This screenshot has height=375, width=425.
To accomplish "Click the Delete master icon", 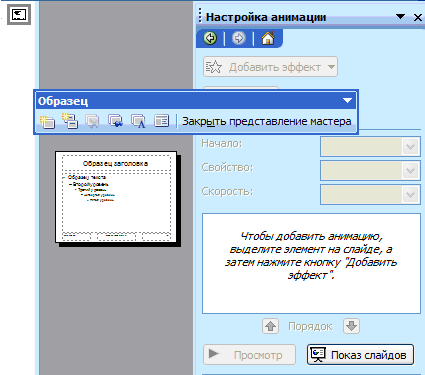I will [92, 121].
